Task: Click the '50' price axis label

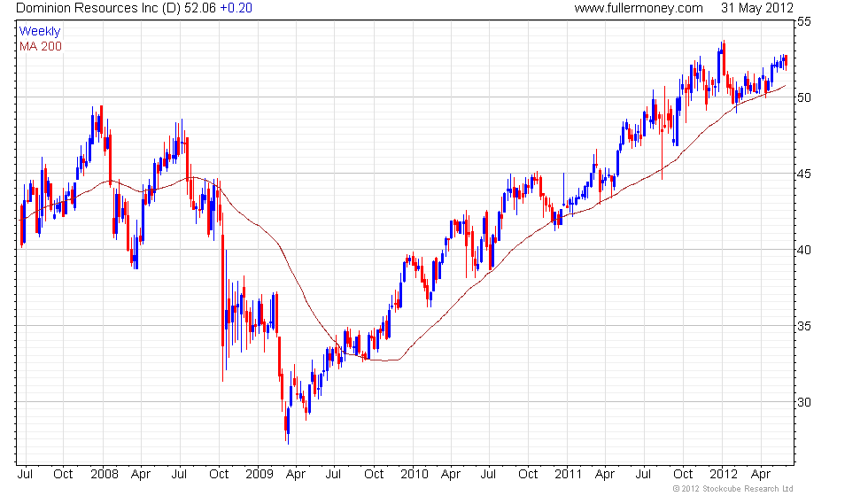Action: pos(804,97)
